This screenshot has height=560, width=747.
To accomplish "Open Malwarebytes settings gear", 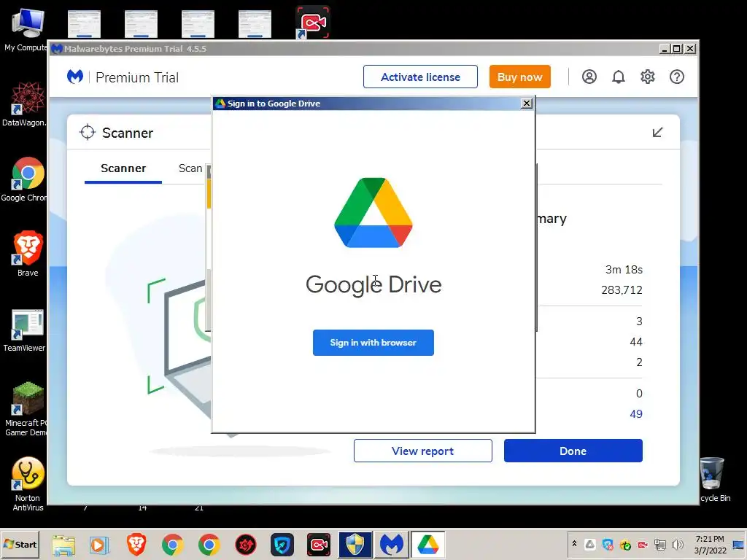I will point(648,77).
